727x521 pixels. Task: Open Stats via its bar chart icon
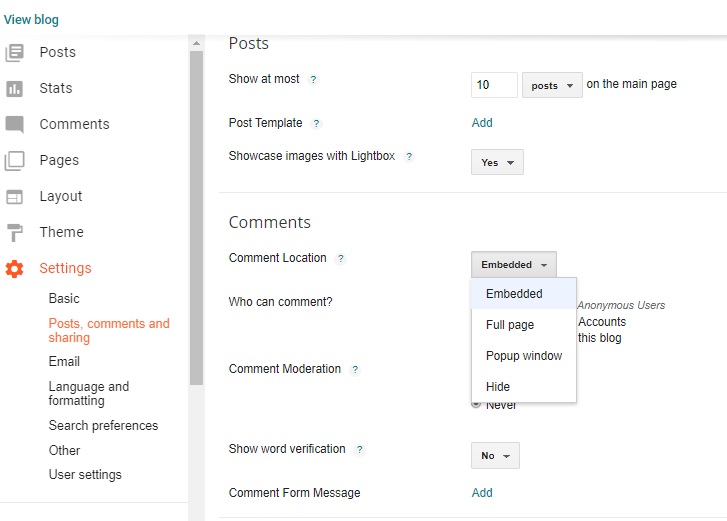[14, 88]
